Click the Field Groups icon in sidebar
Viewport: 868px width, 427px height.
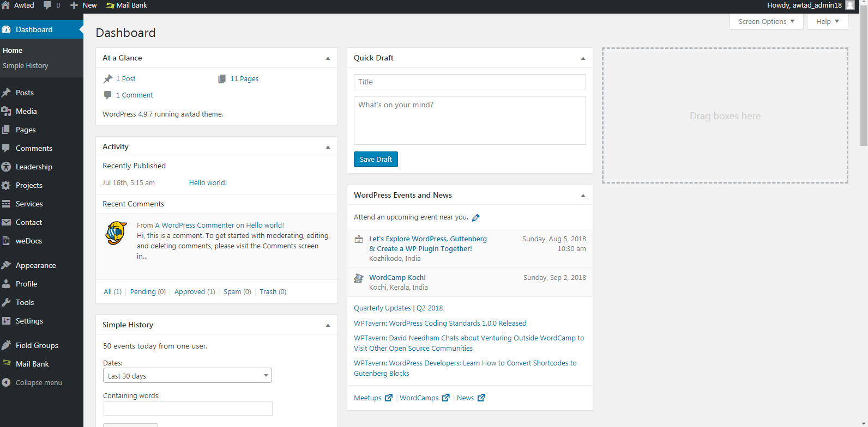pos(6,345)
